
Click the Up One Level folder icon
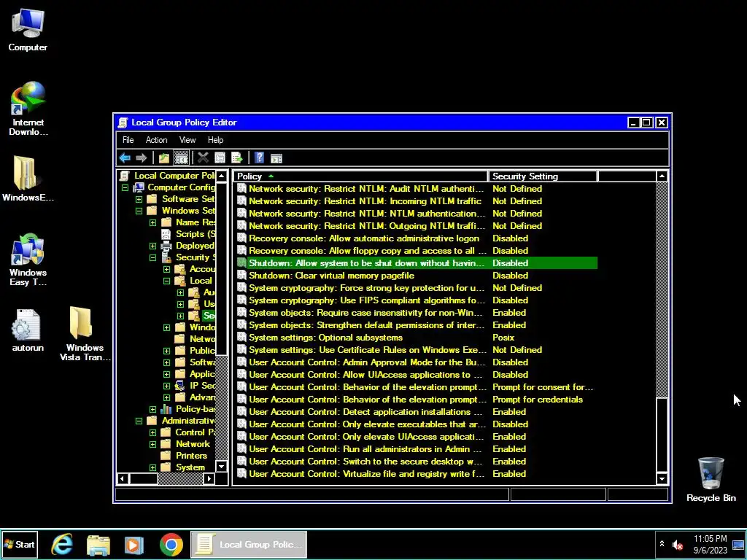pyautogui.click(x=164, y=157)
